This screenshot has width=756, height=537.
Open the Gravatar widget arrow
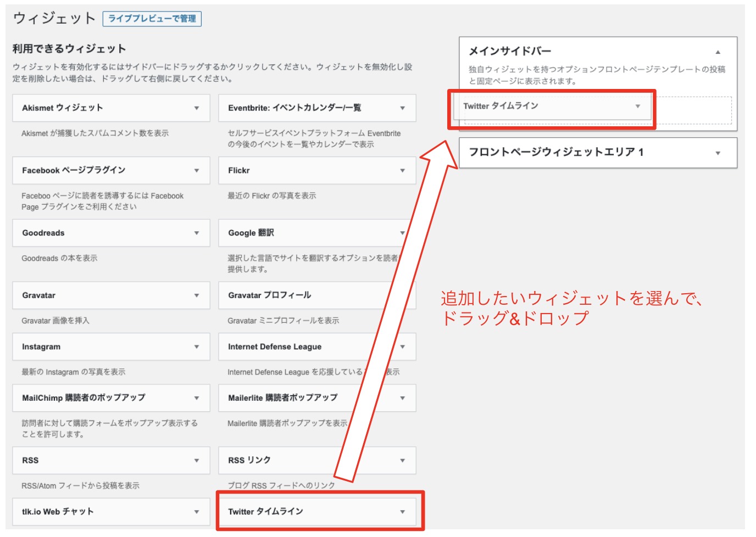[x=196, y=295]
